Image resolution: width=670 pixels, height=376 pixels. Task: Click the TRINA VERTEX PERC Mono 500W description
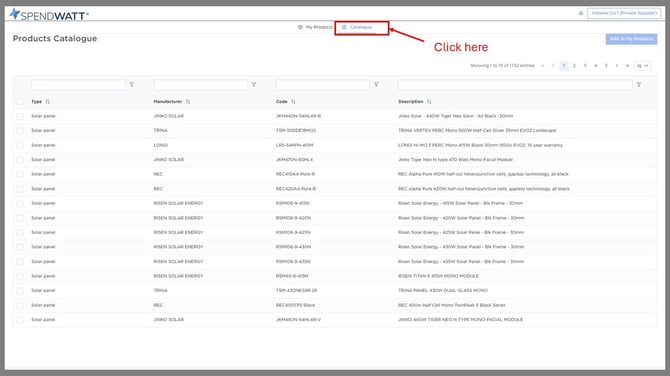(x=477, y=131)
